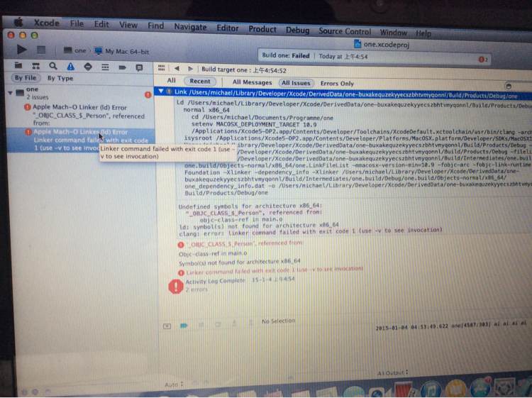Select the 'one' scheme in toolbar

[75, 50]
